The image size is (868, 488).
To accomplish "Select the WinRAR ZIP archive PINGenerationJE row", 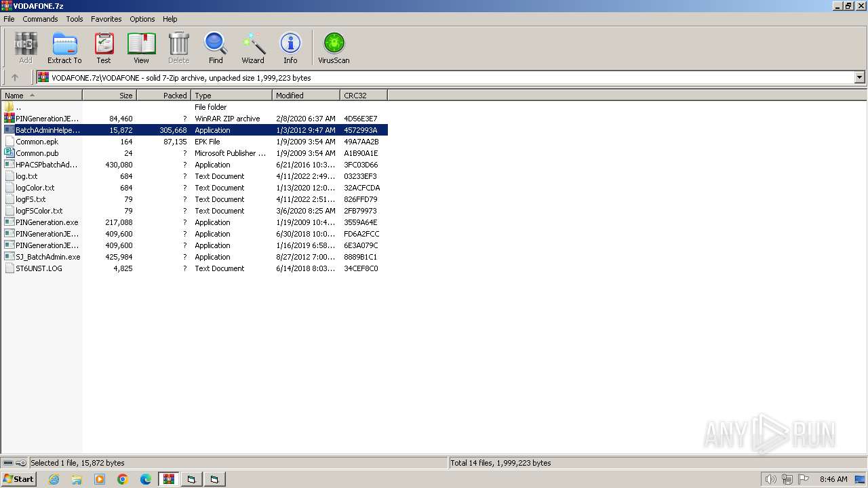I will [x=195, y=119].
